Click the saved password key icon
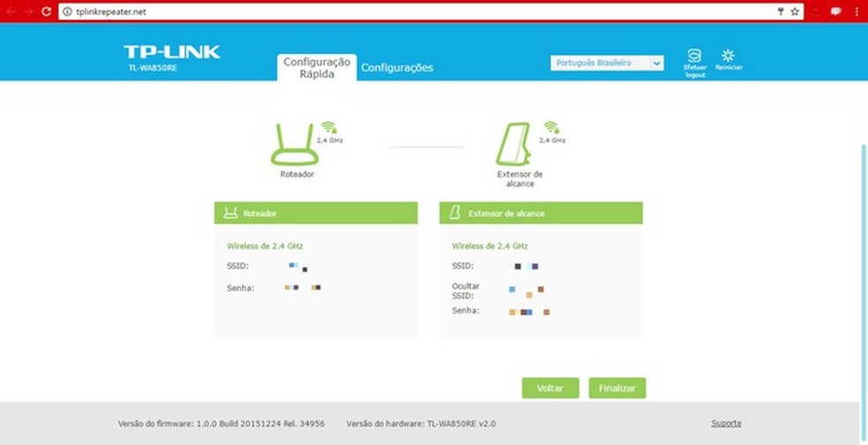 pyautogui.click(x=781, y=11)
